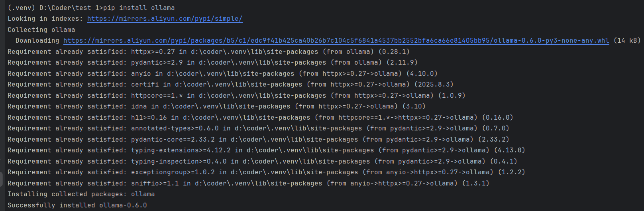The image size is (644, 211).
Task: Click the httpx>=0.27 requirement line
Action: coord(208,52)
